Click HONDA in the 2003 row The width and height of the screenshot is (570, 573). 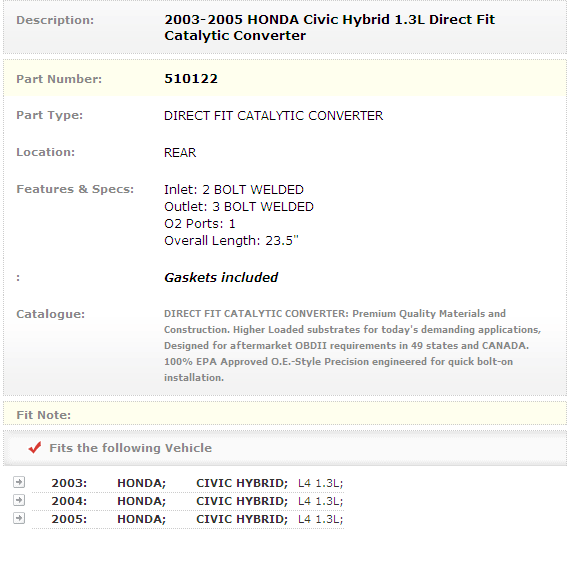tap(141, 483)
